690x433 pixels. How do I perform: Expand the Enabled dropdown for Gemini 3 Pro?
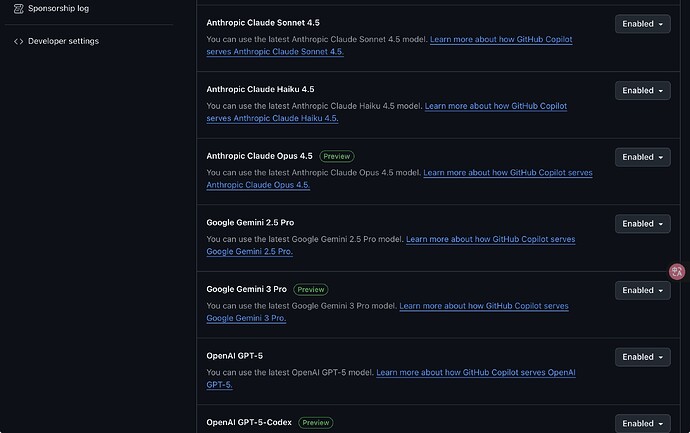click(x=642, y=290)
